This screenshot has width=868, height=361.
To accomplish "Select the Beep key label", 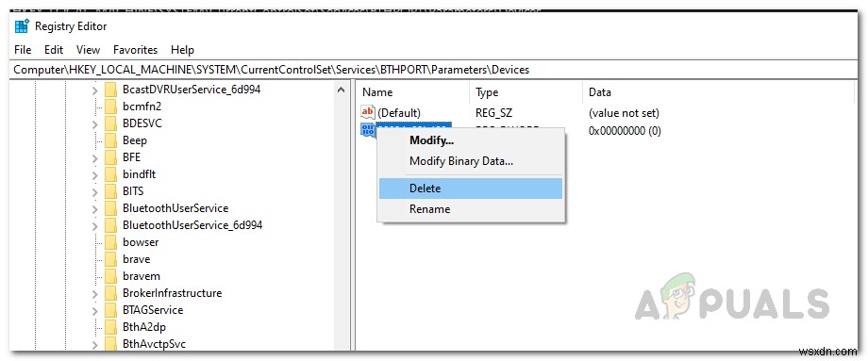I will [x=135, y=140].
